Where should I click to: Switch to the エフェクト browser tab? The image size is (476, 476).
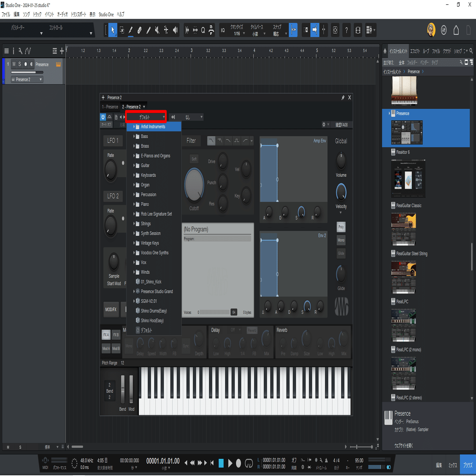click(416, 51)
